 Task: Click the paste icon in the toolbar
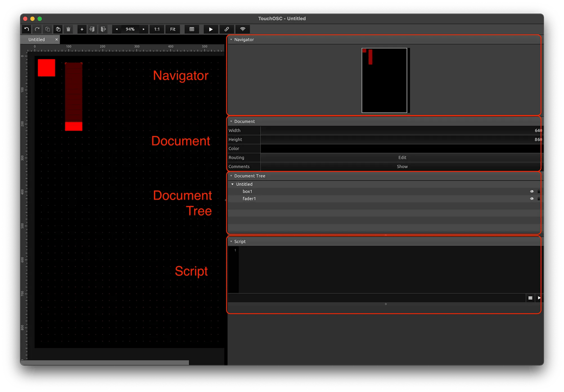(58, 29)
